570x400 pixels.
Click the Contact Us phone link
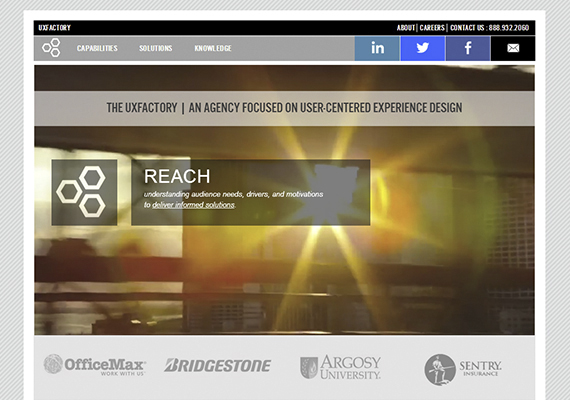[x=489, y=28]
